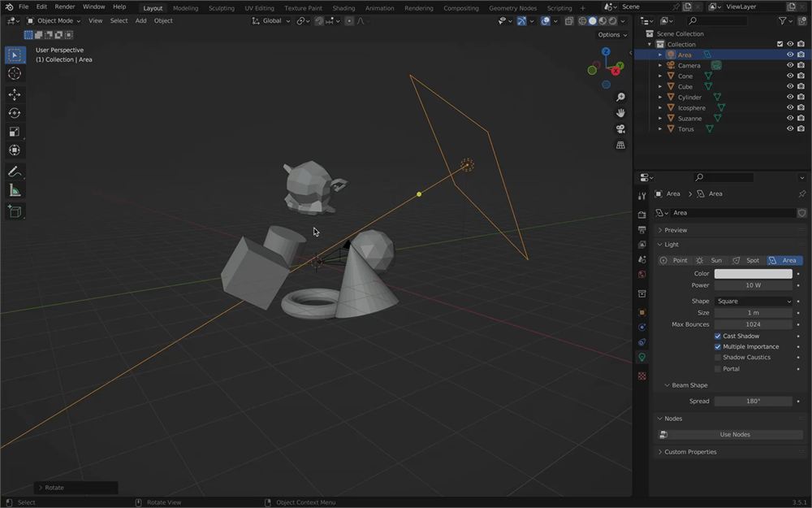Open the Object properties tab
The width and height of the screenshot is (812, 508).
(642, 313)
